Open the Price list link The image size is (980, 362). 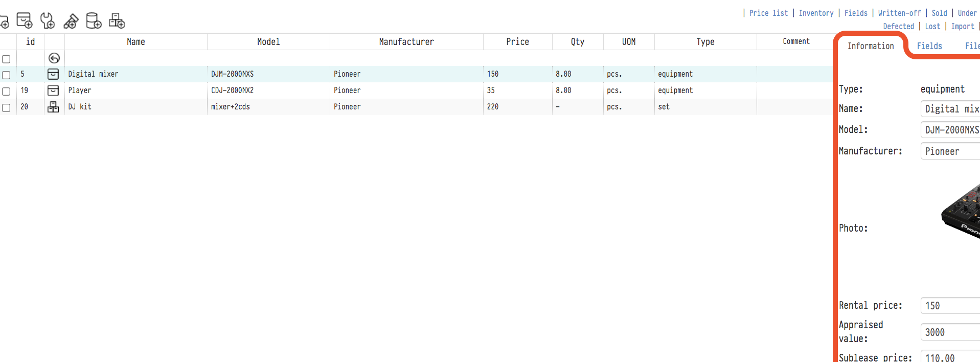pyautogui.click(x=768, y=13)
